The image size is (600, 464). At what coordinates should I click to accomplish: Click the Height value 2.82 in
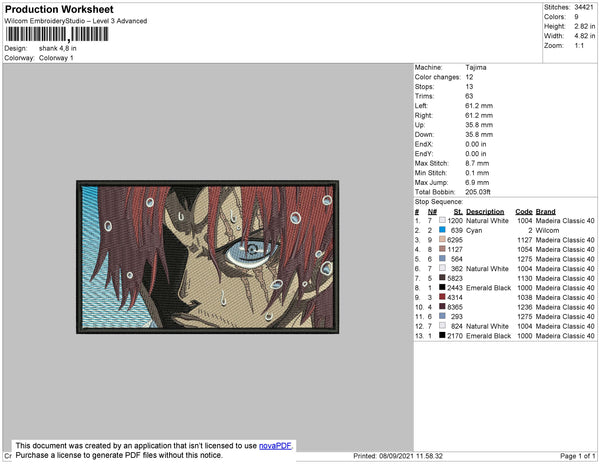[585, 26]
